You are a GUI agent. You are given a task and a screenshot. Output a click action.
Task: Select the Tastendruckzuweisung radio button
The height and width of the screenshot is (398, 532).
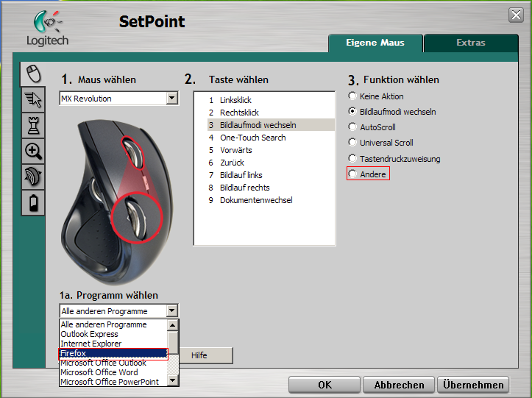pos(352,158)
